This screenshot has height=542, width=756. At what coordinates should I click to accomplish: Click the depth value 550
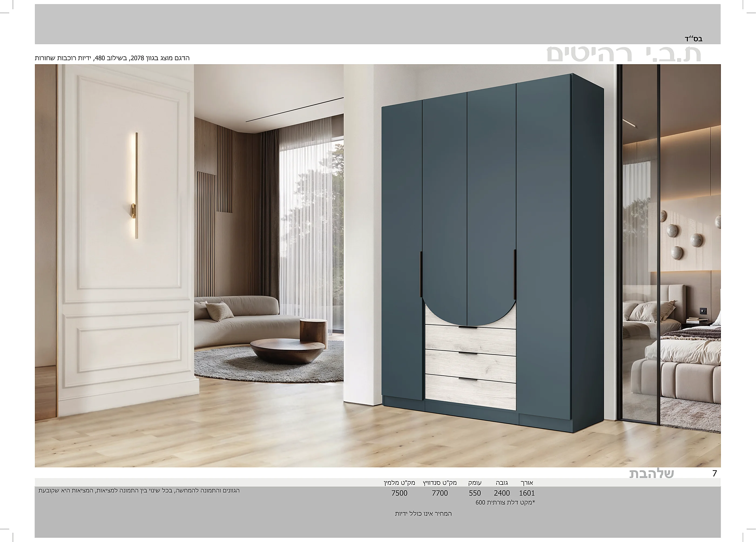coord(475,493)
